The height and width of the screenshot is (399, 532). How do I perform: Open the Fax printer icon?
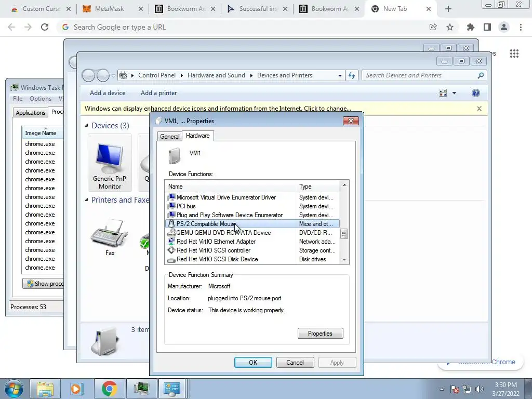coord(110,237)
